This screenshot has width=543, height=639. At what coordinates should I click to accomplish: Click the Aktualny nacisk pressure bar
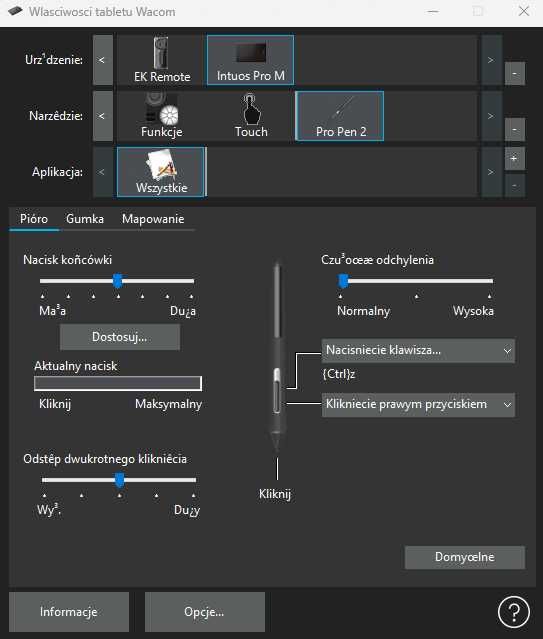coord(118,383)
